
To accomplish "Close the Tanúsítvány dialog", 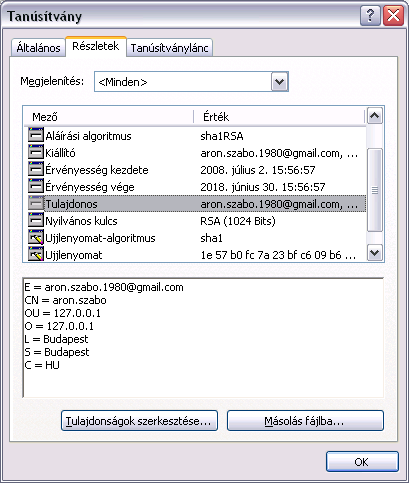I will 393,16.
